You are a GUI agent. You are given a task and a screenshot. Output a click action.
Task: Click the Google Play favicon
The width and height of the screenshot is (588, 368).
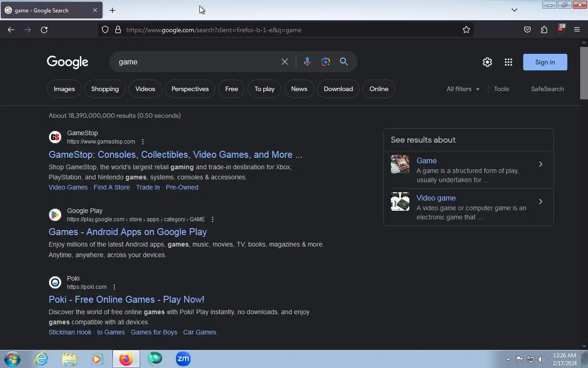coord(55,215)
